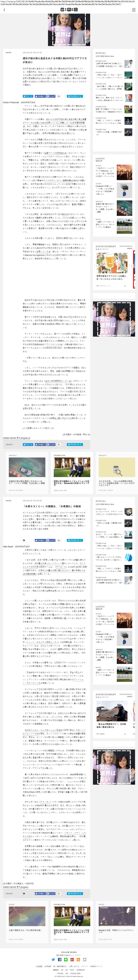Click the G+ button above the Mark Baard byline
138x980 pixels.
(59, 540)
